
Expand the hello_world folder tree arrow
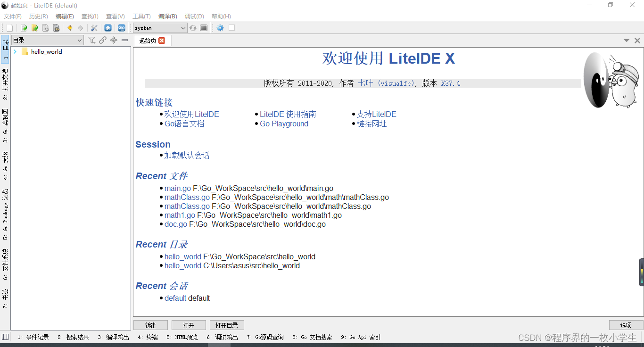(15, 52)
